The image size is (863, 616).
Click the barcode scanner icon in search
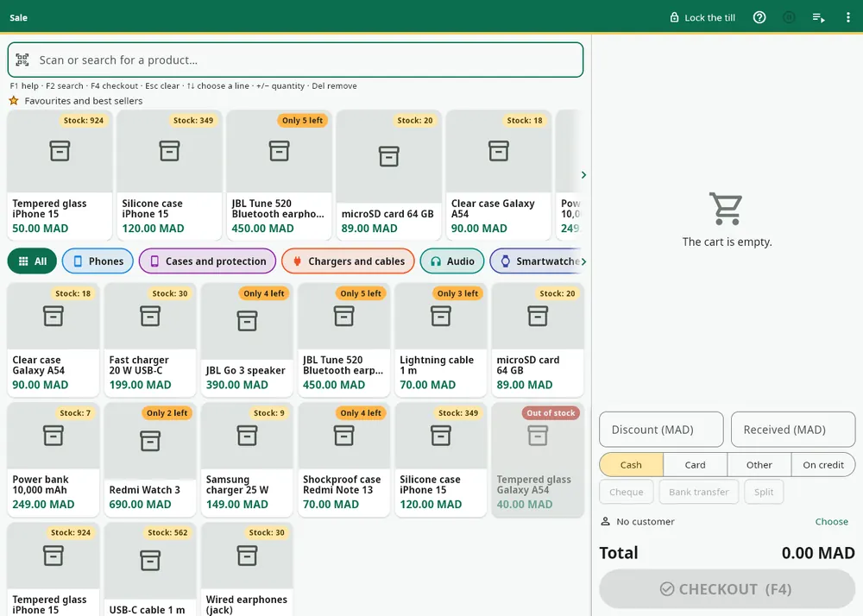pos(22,60)
